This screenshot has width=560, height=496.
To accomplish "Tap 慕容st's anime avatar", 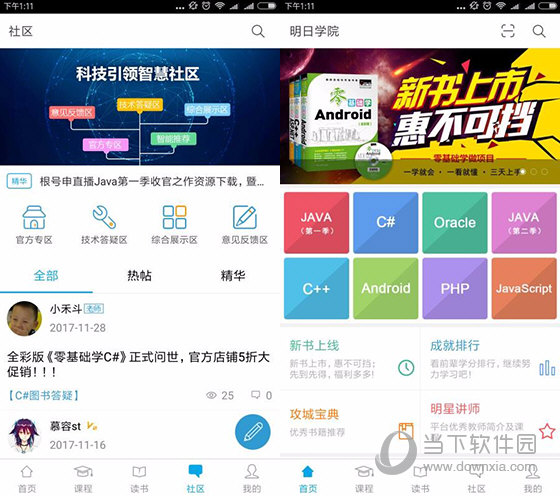I will point(24,436).
